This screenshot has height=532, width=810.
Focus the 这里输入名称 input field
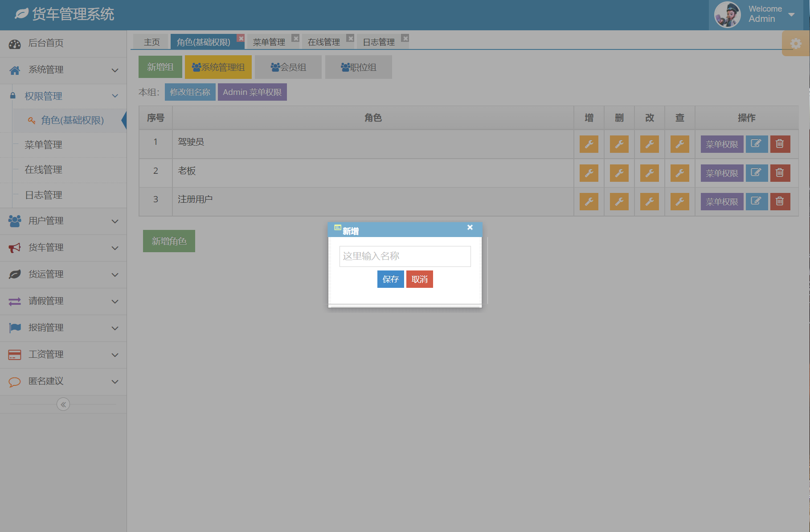coord(405,256)
